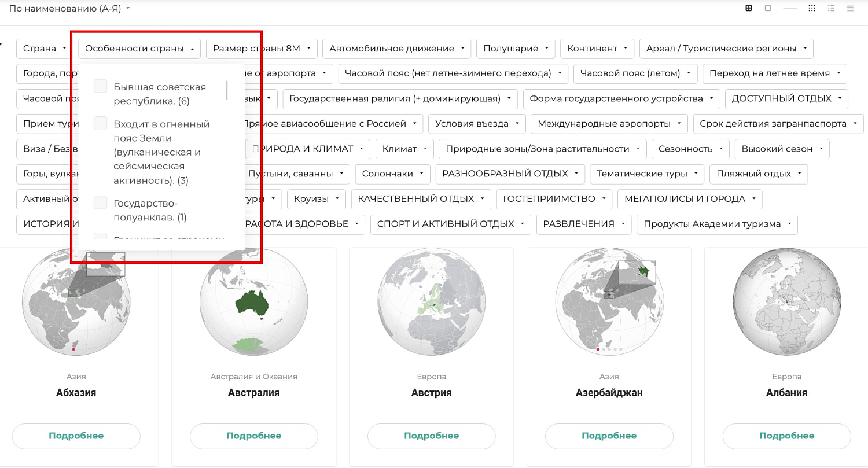Click the scrollbar in the filter dropdown list
Viewport: 868px width, 468px height.
[227, 91]
